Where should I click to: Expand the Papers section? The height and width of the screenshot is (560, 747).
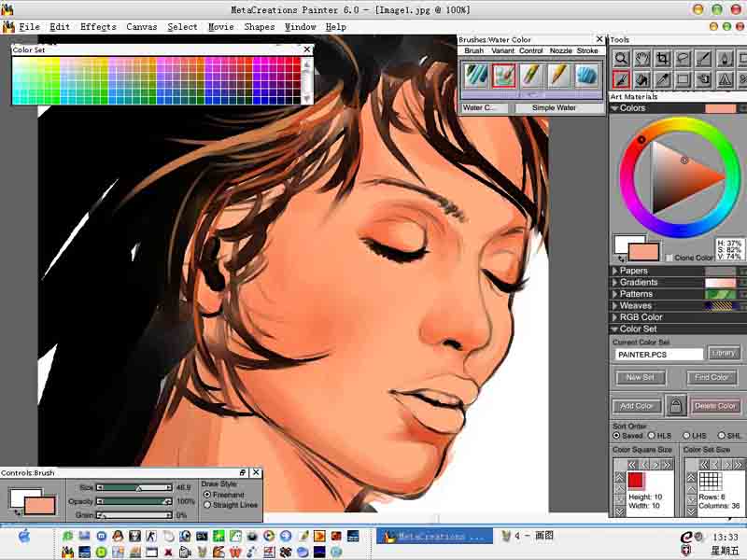(x=615, y=271)
